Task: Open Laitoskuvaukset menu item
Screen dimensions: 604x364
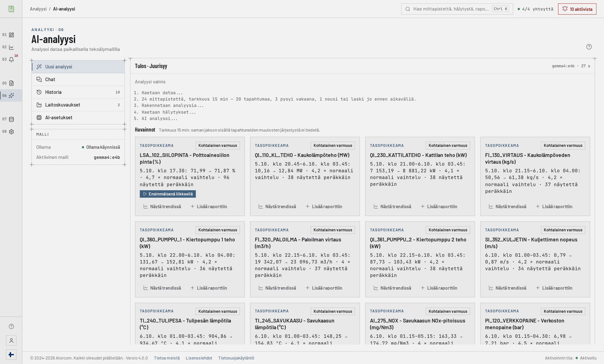Action: point(78,105)
